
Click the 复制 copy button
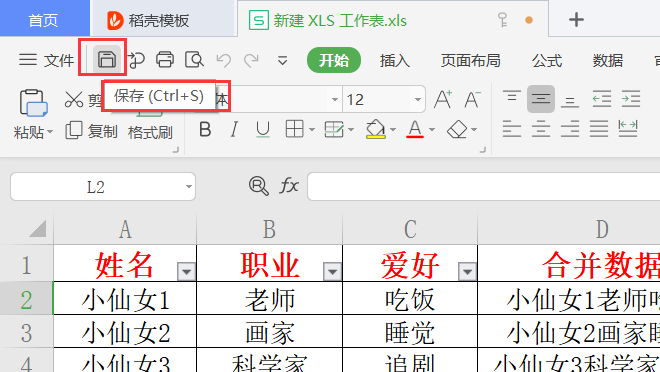91,131
